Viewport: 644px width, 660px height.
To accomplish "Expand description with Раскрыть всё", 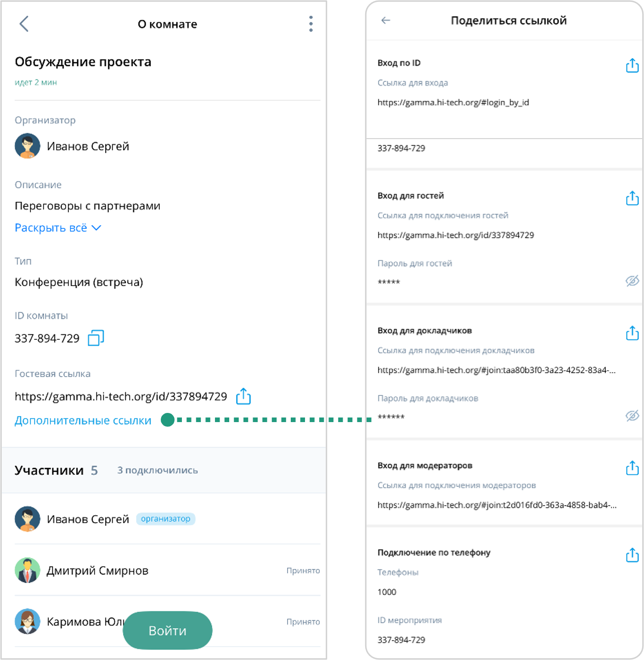I will point(58,228).
